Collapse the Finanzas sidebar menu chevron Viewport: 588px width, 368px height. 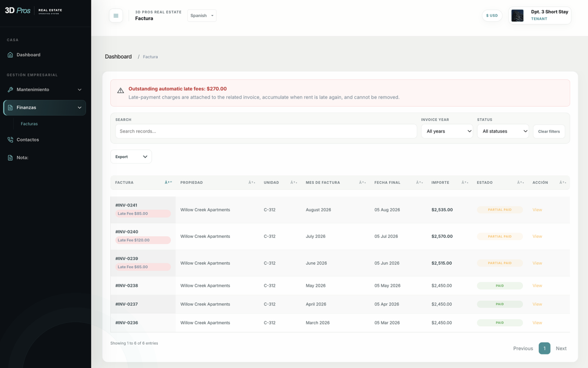(x=80, y=108)
